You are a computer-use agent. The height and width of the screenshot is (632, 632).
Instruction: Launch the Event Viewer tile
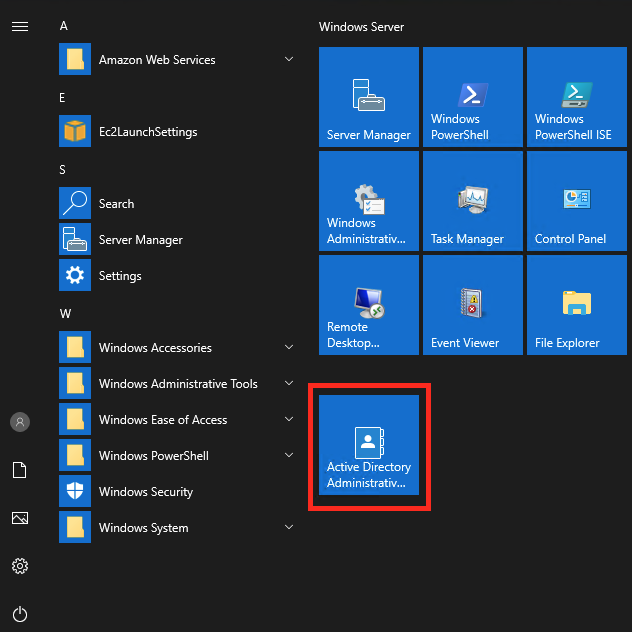[x=472, y=305]
